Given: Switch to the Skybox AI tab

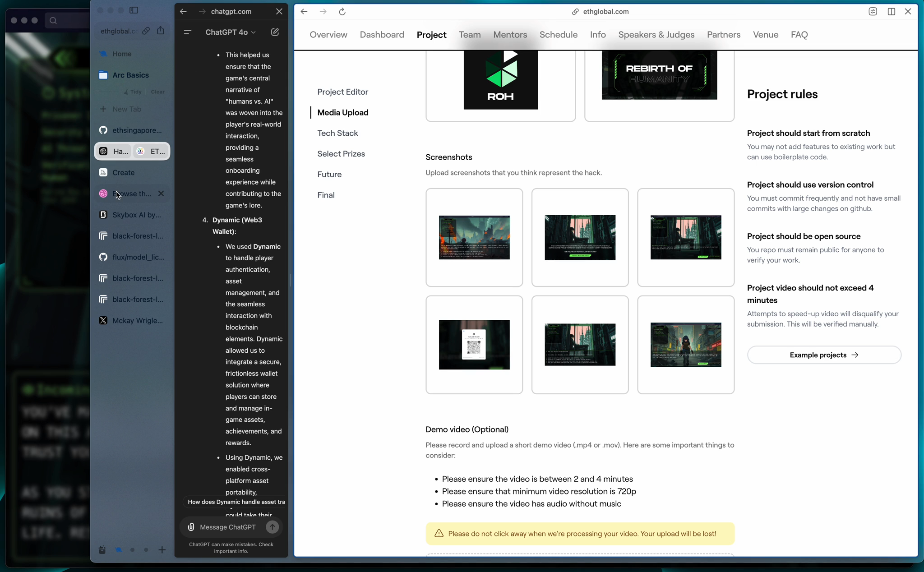Looking at the screenshot, I should [x=132, y=215].
